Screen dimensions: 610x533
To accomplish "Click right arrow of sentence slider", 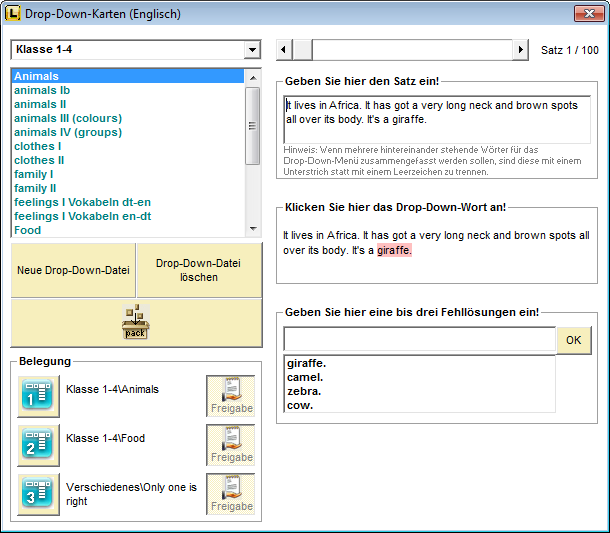I will tap(520, 50).
